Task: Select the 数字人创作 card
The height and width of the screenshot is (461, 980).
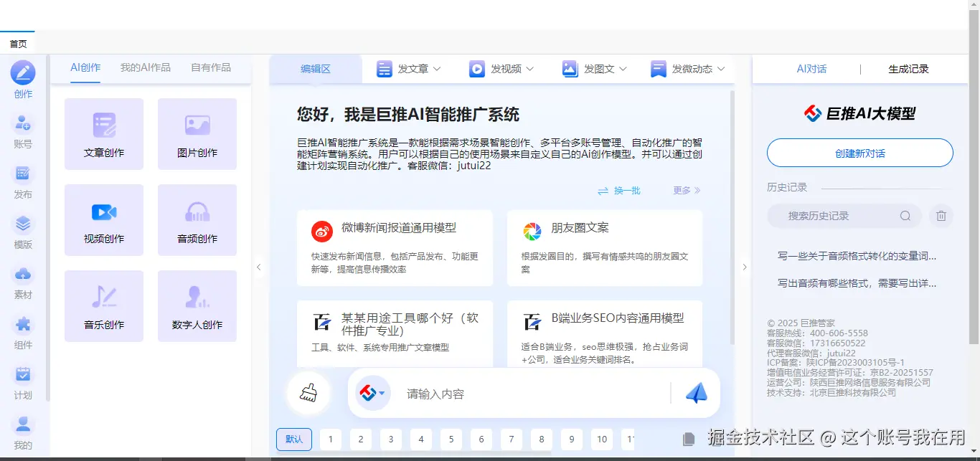Action: tap(197, 306)
